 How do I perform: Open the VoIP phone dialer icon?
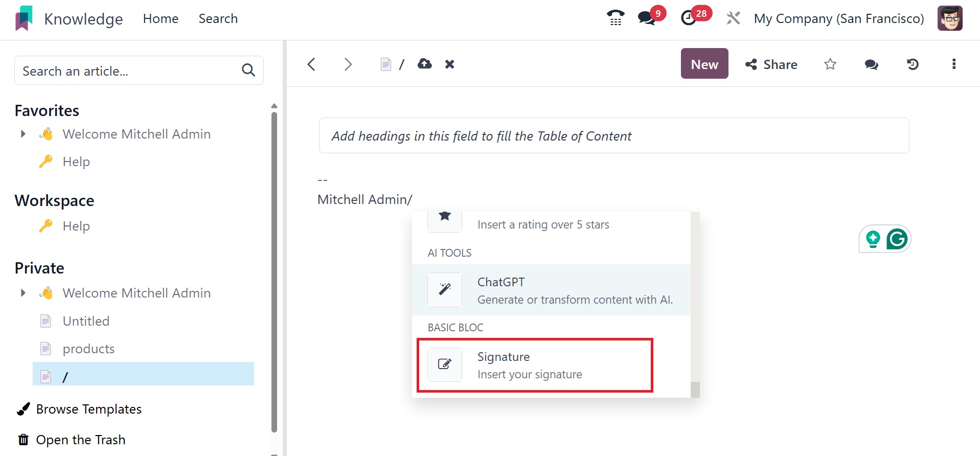616,18
